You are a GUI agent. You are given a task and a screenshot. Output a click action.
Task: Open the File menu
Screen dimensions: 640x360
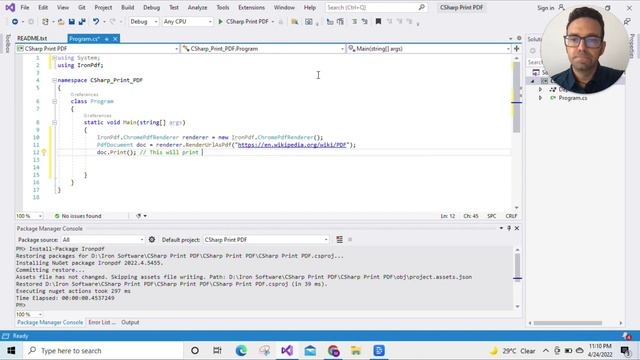click(24, 7)
